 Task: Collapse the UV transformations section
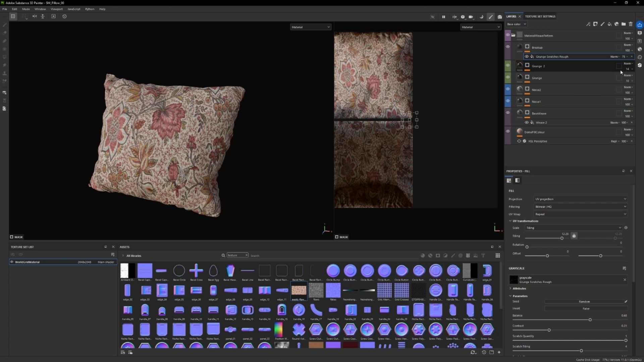[x=511, y=221]
